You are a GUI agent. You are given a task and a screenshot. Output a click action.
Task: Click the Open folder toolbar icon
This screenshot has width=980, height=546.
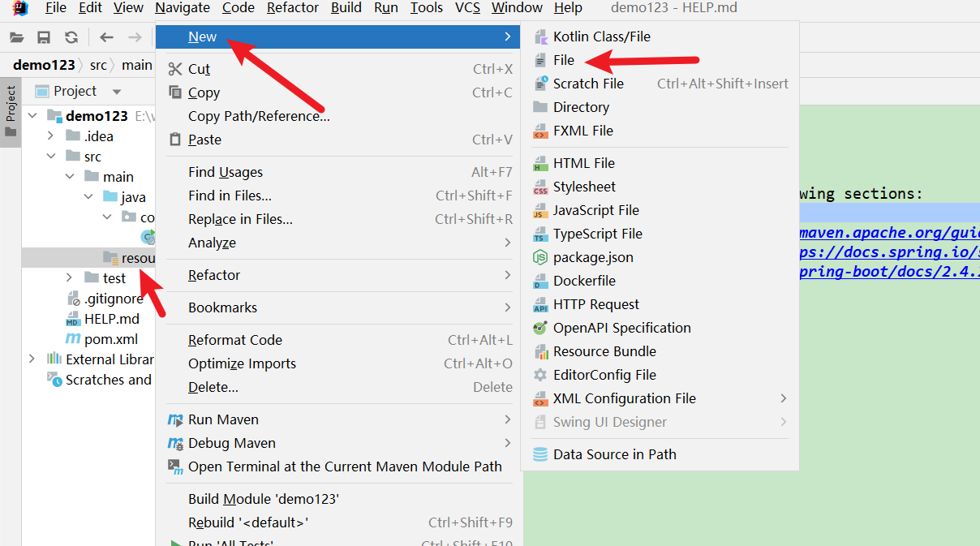[17, 37]
